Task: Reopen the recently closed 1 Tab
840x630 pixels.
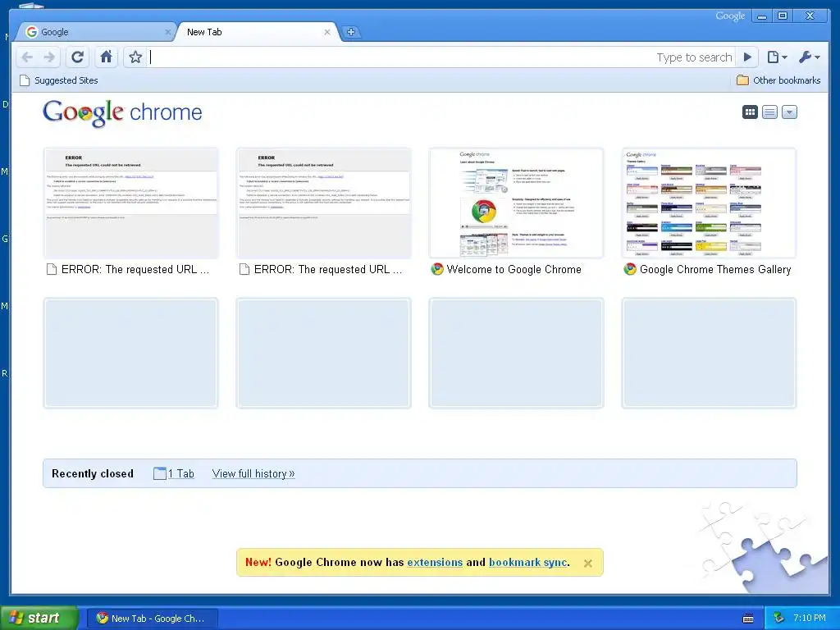Action: [x=174, y=473]
